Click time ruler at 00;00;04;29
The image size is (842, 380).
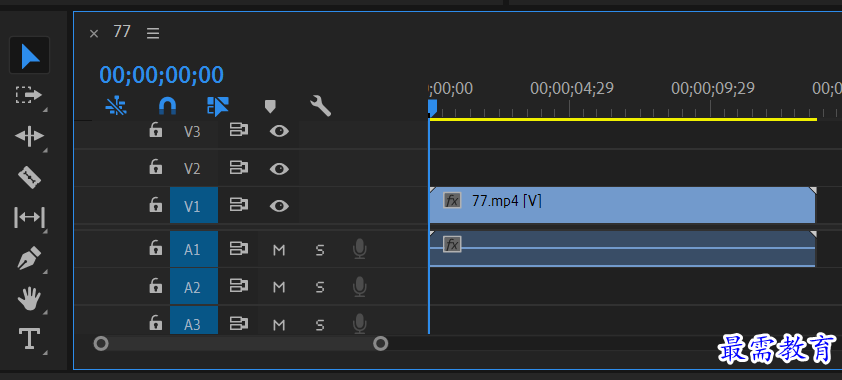572,89
